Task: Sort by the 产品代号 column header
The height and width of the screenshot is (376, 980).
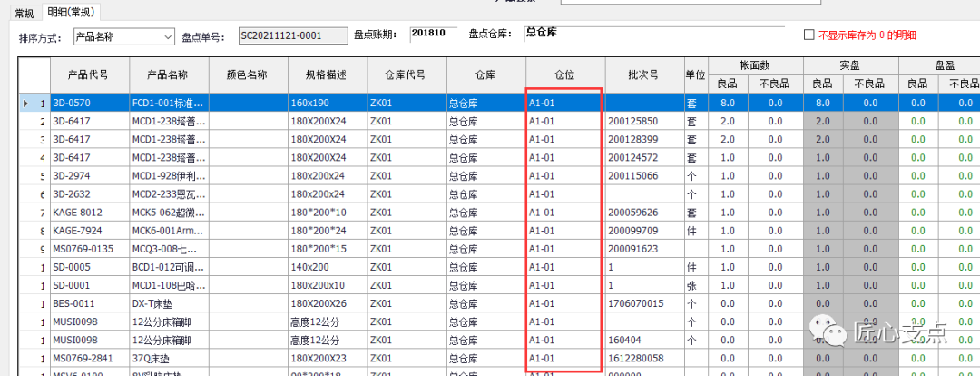Action: point(89,74)
